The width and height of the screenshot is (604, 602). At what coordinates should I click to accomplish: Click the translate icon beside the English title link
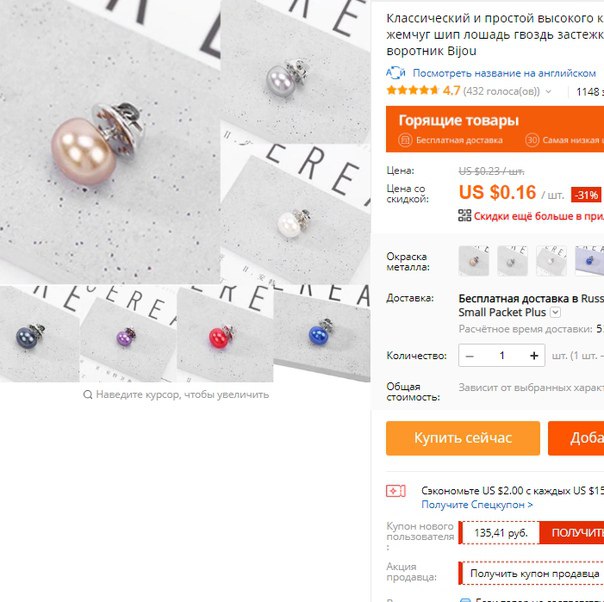click(x=396, y=72)
